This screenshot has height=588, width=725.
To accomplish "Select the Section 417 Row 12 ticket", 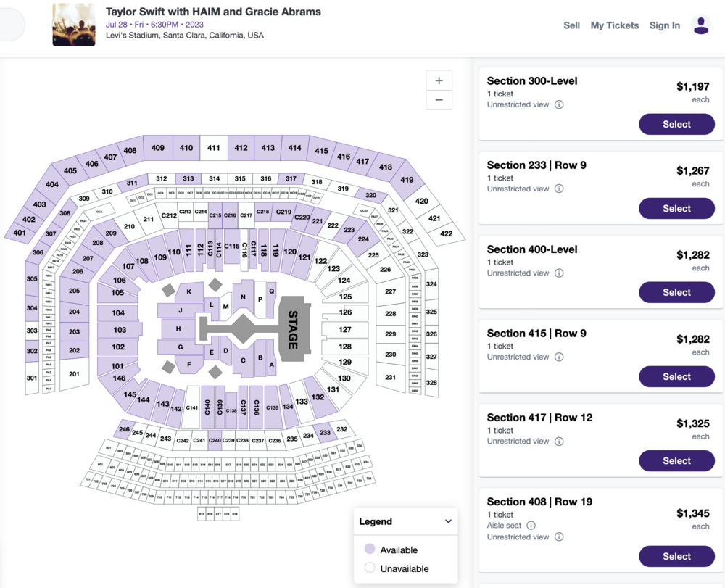I will pyautogui.click(x=676, y=460).
